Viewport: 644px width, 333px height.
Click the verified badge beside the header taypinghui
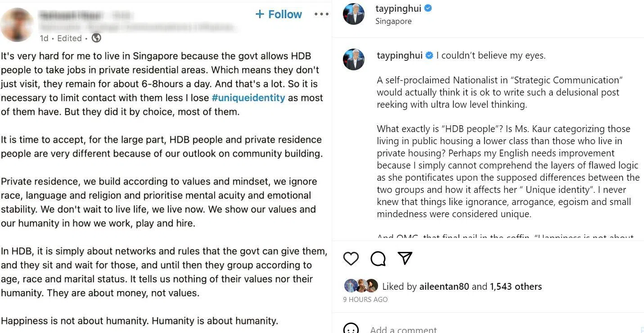[x=428, y=8]
